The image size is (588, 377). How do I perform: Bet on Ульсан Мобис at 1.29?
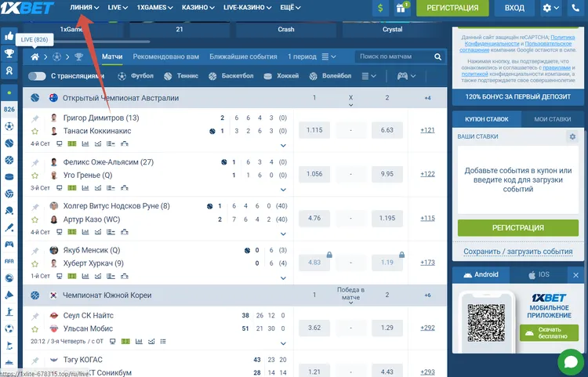coord(387,328)
